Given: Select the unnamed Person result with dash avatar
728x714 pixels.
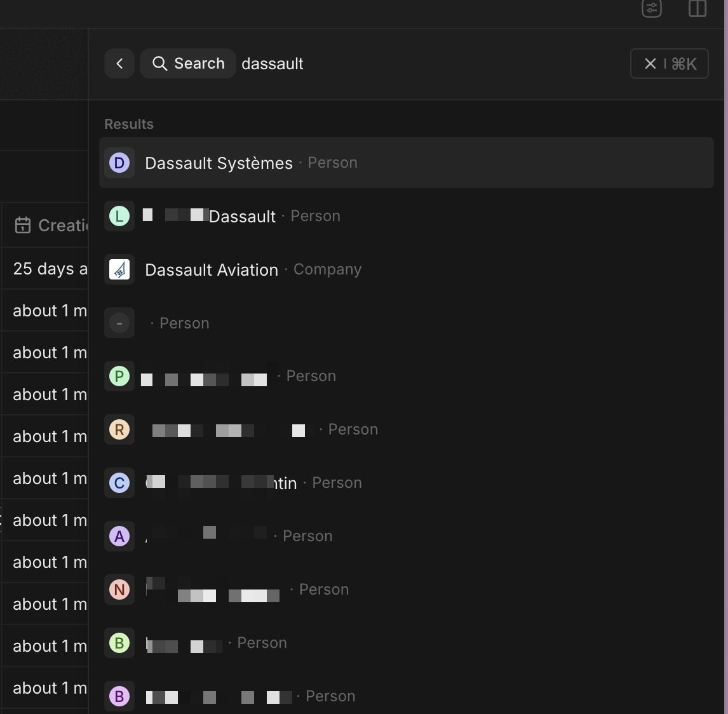Looking at the screenshot, I should 407,323.
